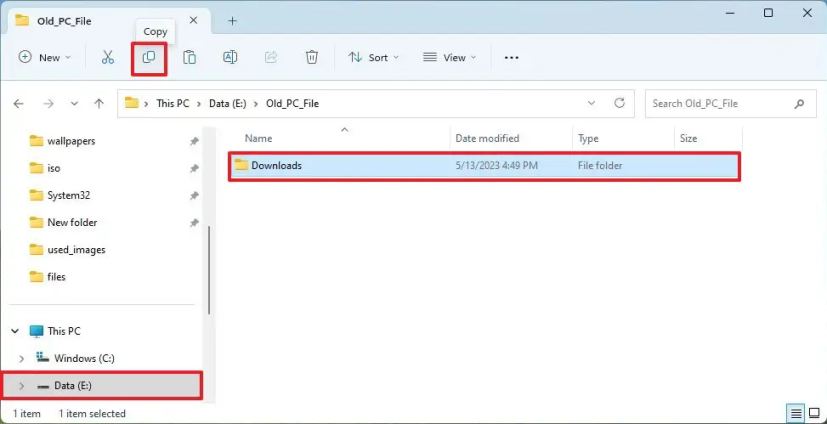Switch to large thumbnails view in status bar
This screenshot has height=424, width=827.
coord(814,413)
